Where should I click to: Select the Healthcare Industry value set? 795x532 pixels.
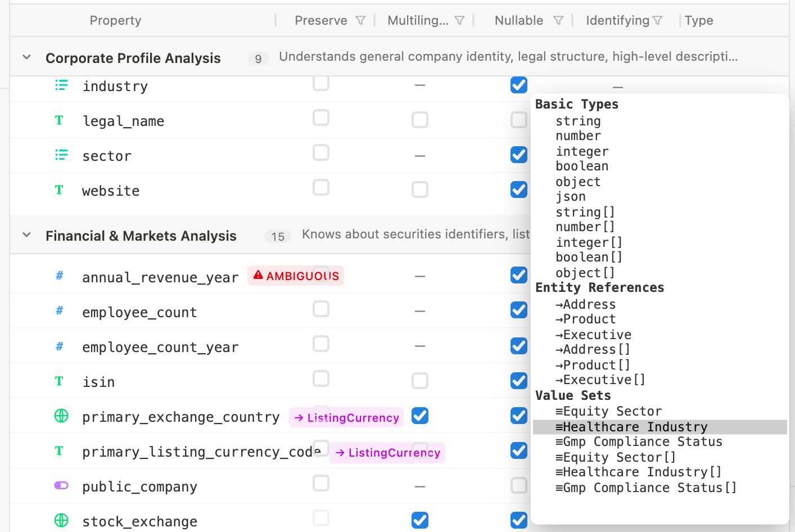tap(660, 427)
